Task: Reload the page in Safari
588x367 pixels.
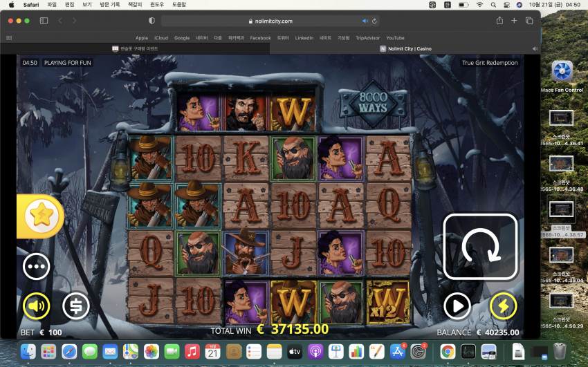Action: pyautogui.click(x=374, y=21)
